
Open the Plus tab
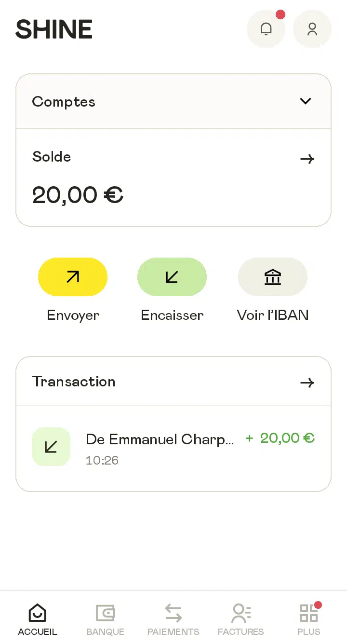[309, 619]
